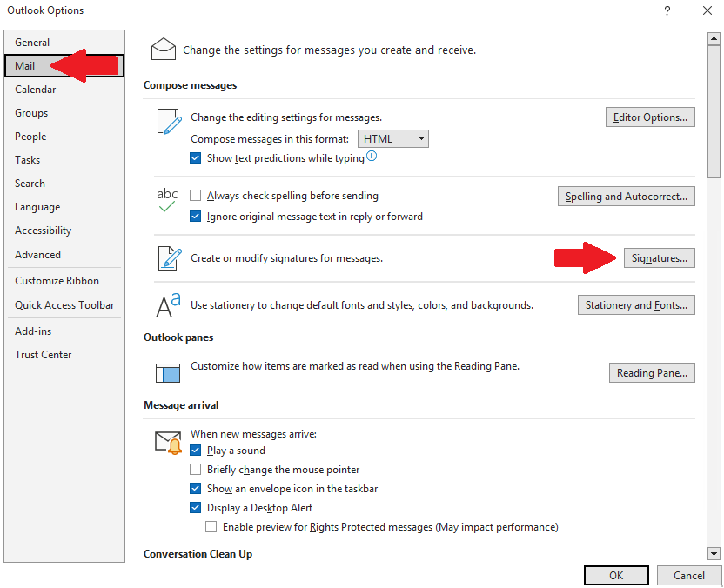Viewport: 724px width, 588px height.
Task: Click the stationery fonts Aa icon
Action: pos(168,305)
